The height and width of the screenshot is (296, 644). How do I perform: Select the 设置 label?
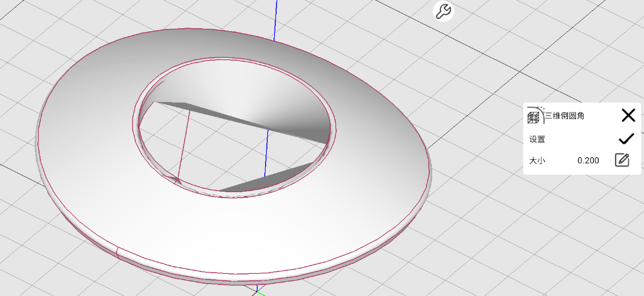coord(537,139)
